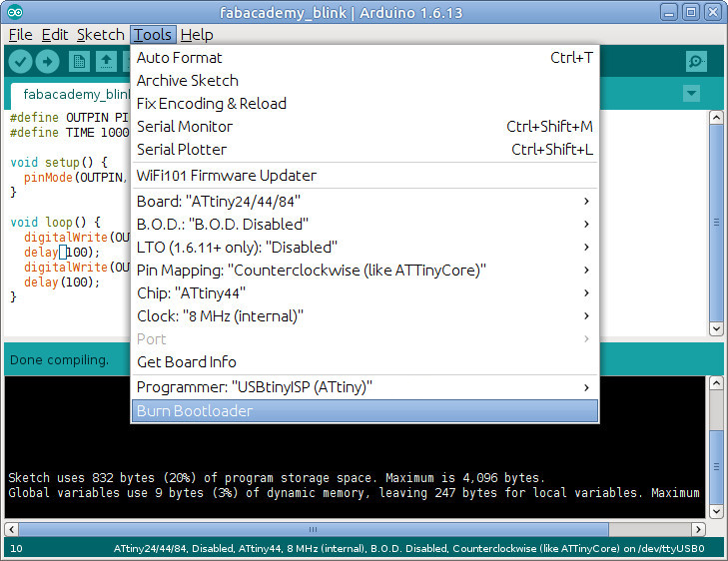Open the tab options dropdown arrow

click(x=691, y=93)
